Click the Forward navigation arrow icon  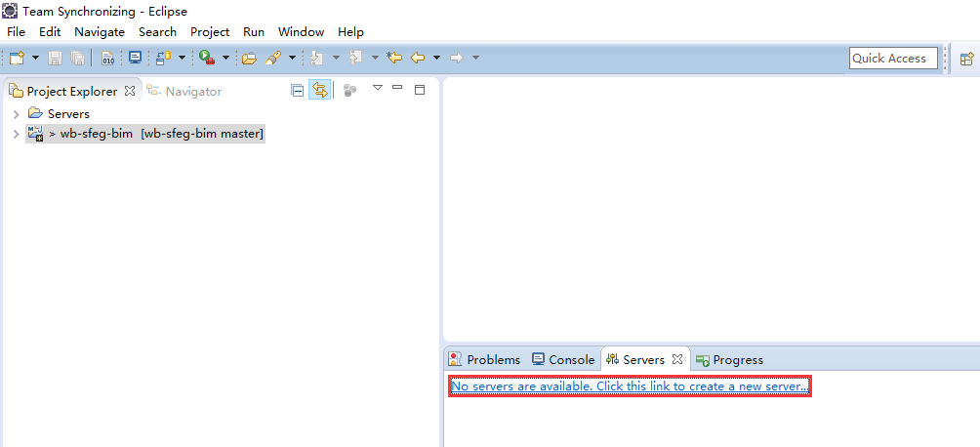[x=457, y=59]
